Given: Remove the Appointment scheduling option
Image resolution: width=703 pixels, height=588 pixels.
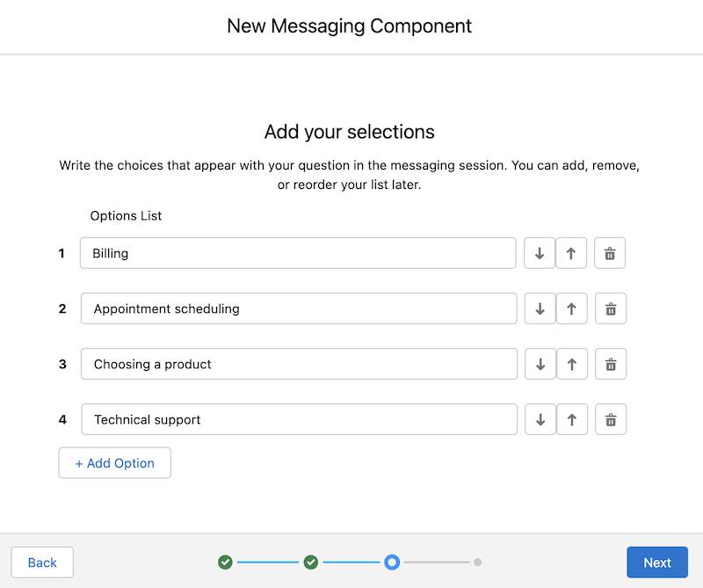Looking at the screenshot, I should click(x=610, y=309).
